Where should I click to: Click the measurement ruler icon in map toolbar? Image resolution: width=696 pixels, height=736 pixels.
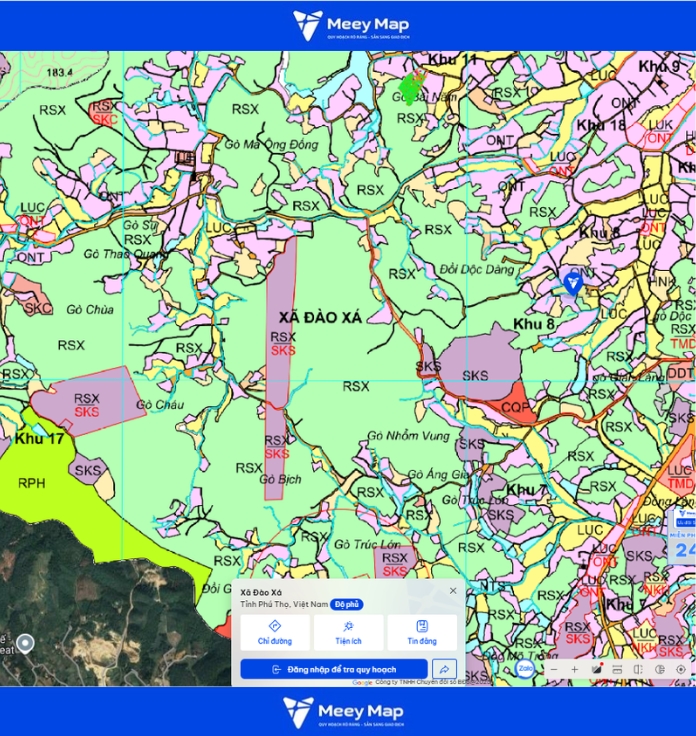(x=617, y=669)
